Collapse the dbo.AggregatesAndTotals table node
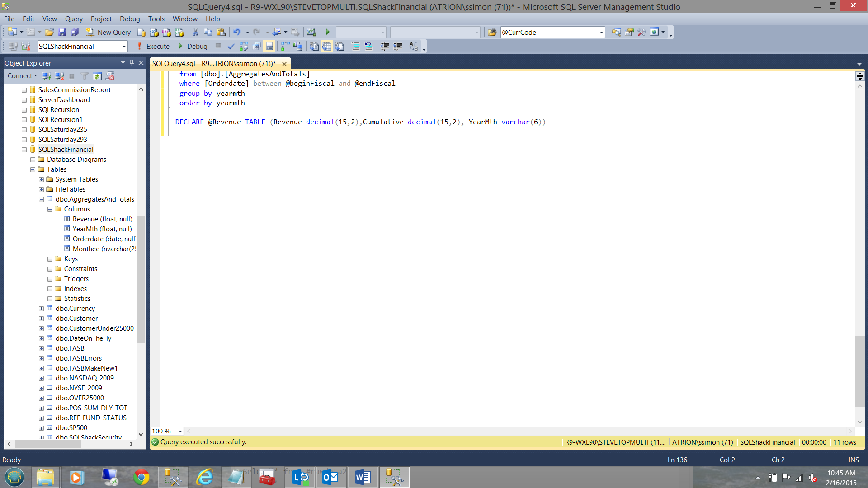The image size is (868, 488). coord(41,199)
